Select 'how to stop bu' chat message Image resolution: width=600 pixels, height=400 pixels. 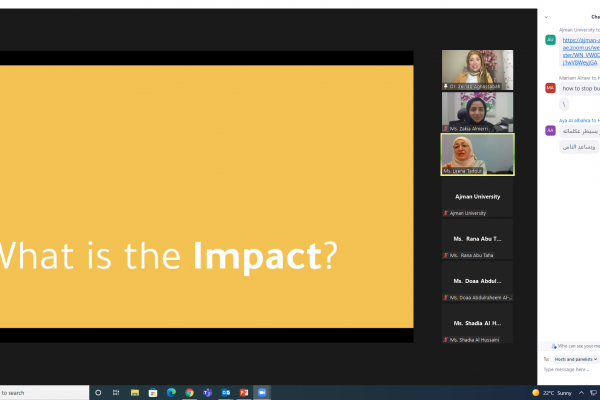tap(580, 88)
